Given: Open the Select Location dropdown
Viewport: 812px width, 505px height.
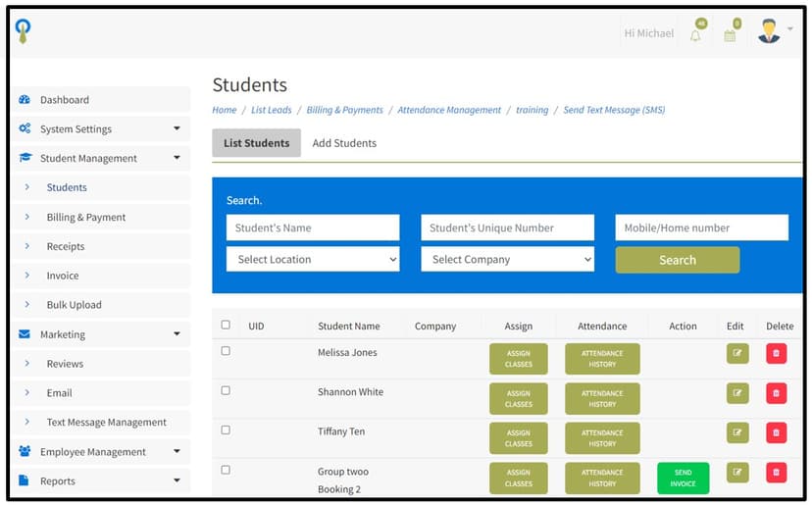Looking at the screenshot, I should [x=313, y=260].
